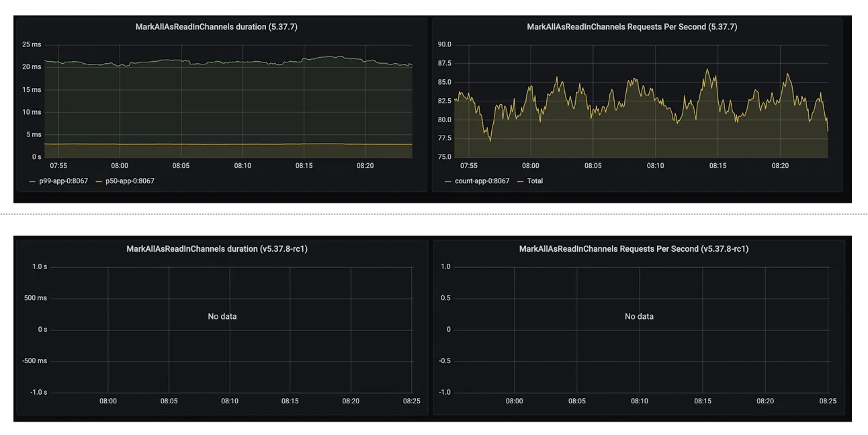Open the Requests Per Second (v5.37.8-rc1) panel title
The width and height of the screenshot is (868, 435).
click(634, 249)
